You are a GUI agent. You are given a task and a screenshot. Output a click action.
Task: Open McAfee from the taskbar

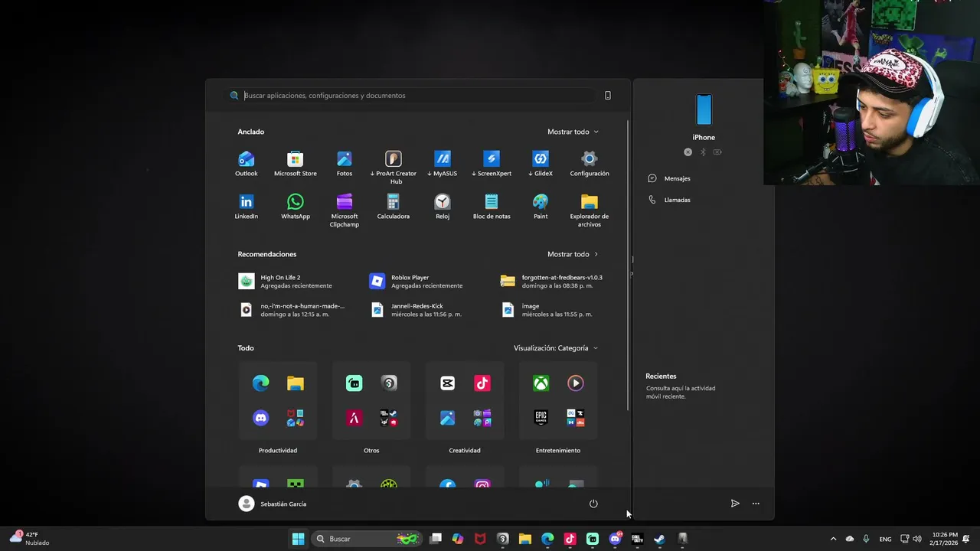tap(480, 539)
